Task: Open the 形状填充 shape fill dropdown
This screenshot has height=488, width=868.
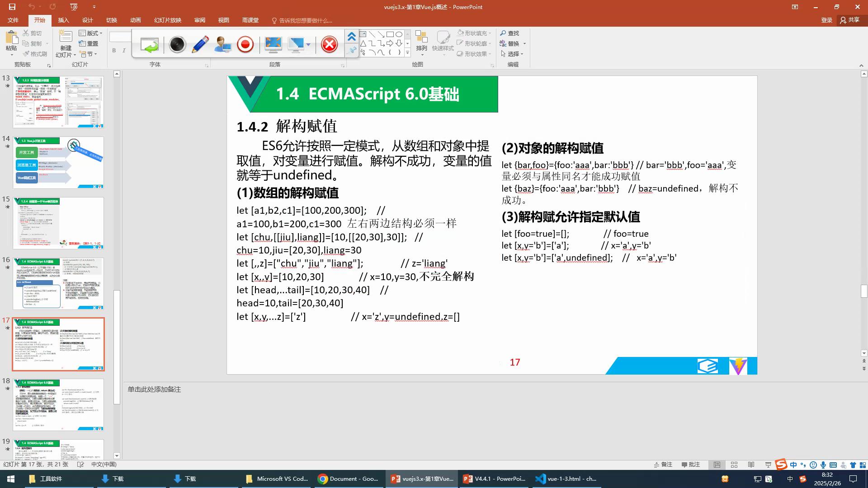Action: [474, 33]
